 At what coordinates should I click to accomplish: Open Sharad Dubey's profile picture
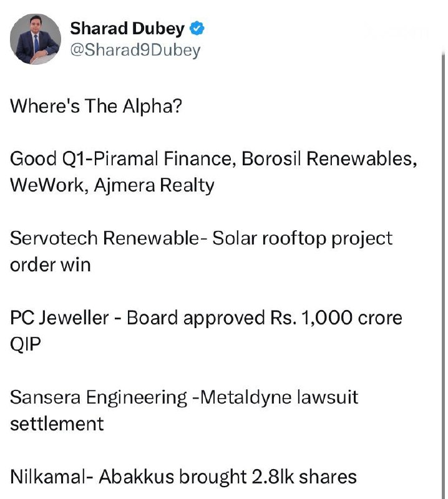click(x=36, y=39)
